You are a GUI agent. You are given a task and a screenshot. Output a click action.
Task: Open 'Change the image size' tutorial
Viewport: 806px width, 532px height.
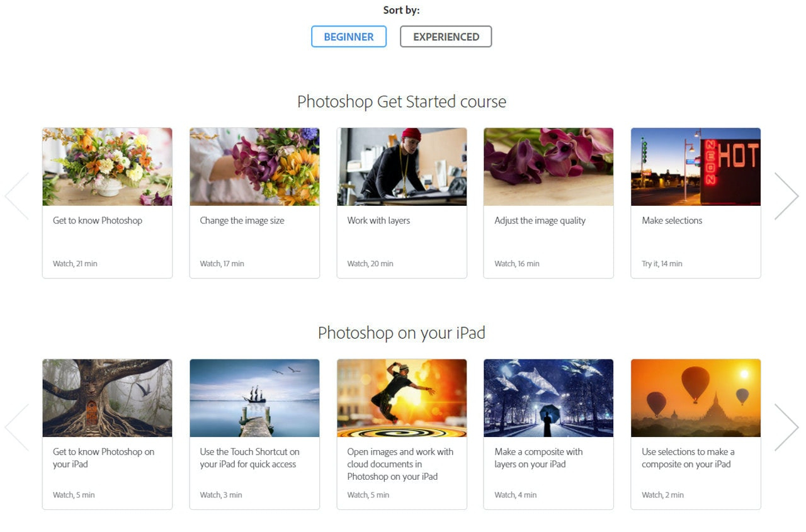tap(242, 220)
